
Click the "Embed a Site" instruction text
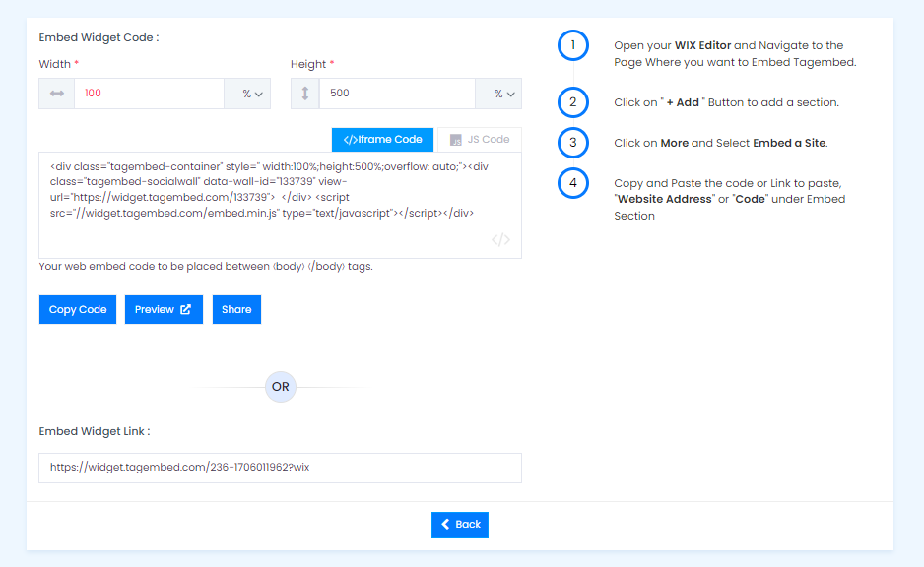click(721, 143)
